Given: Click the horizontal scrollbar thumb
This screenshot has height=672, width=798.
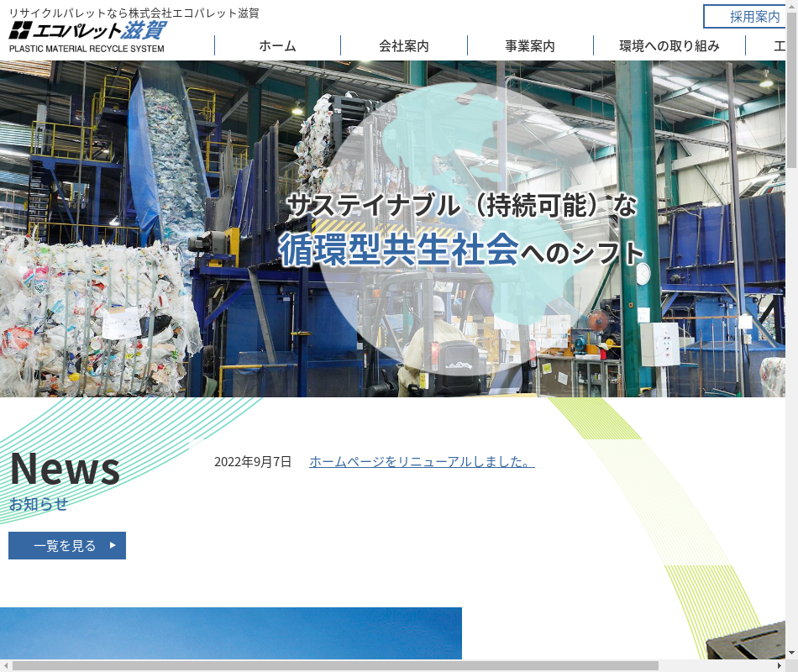Looking at the screenshot, I should [x=336, y=665].
